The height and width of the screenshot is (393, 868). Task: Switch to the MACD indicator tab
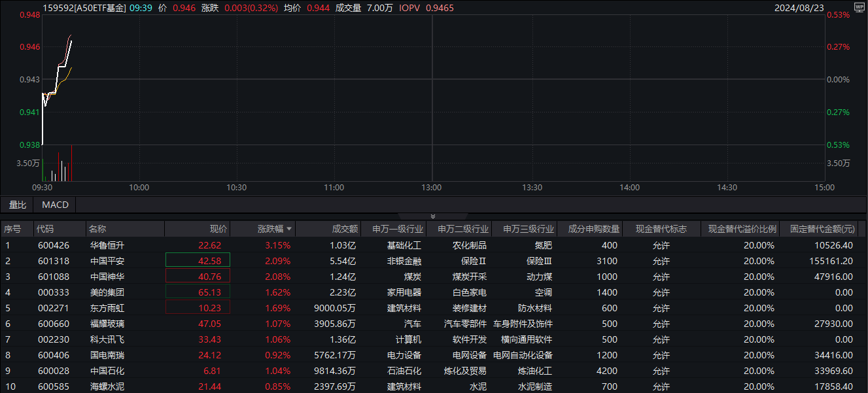tap(55, 205)
